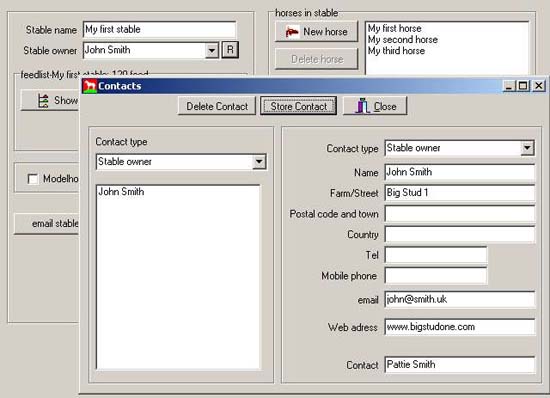The height and width of the screenshot is (398, 550).
Task: Click the Contact field Pattie Smith
Action: pos(460,365)
